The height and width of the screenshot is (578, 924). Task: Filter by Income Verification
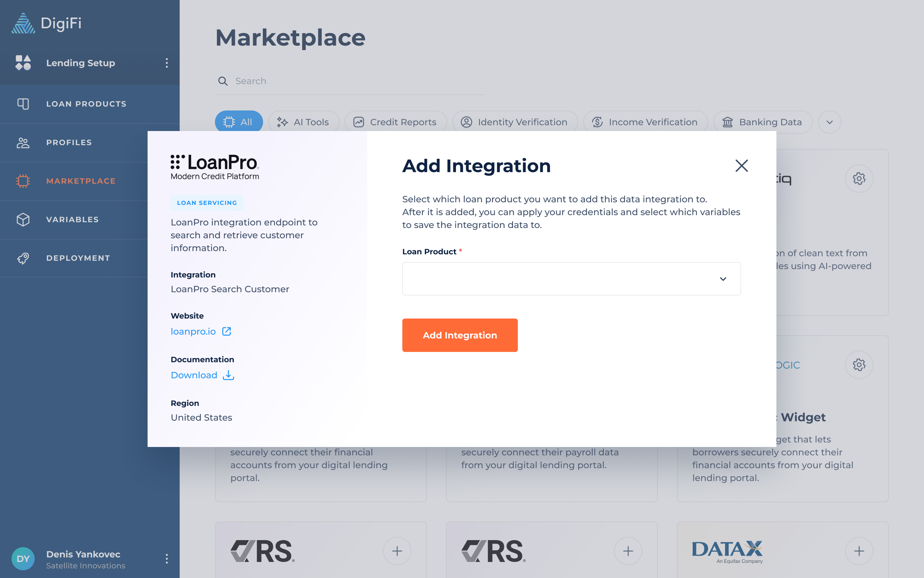coord(645,122)
